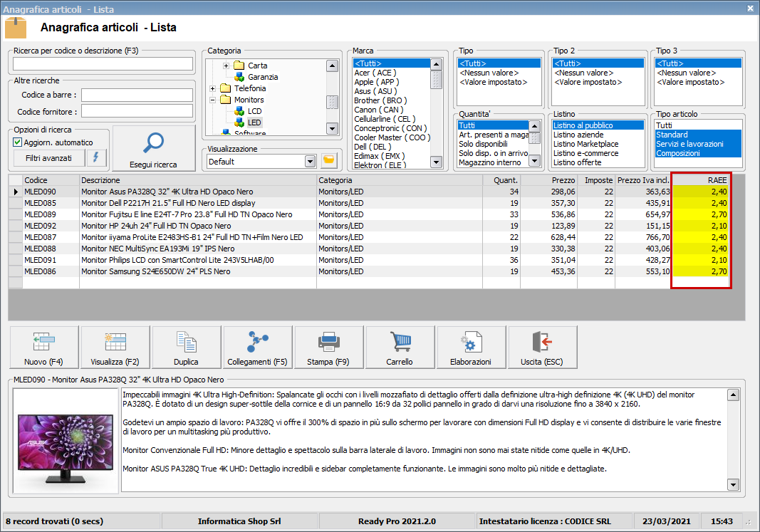Click the Codice a barre input field
The width and height of the screenshot is (760, 532).
point(137,95)
